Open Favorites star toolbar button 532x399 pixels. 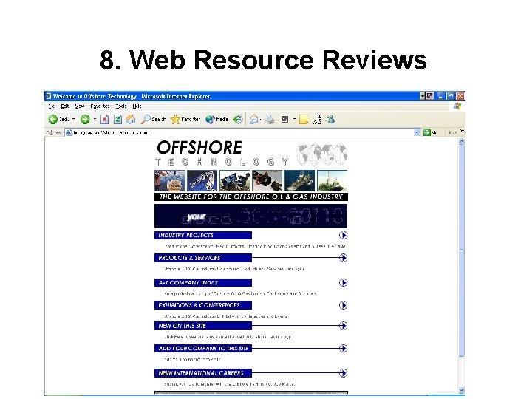point(185,120)
